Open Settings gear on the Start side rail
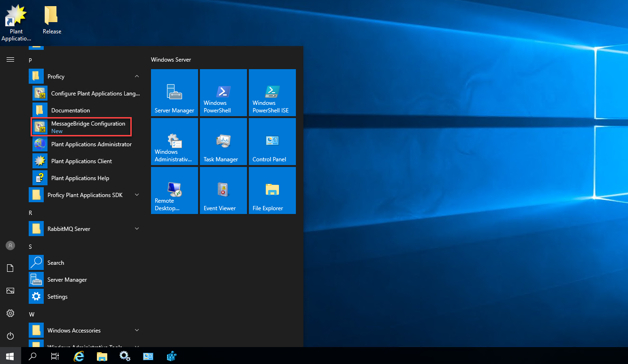The image size is (628, 364). 10,313
